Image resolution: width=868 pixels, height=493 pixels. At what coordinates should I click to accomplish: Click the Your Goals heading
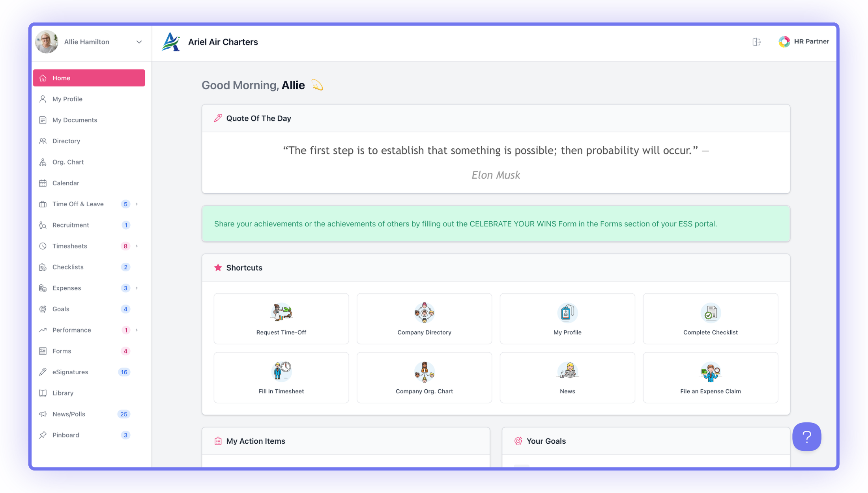(546, 441)
